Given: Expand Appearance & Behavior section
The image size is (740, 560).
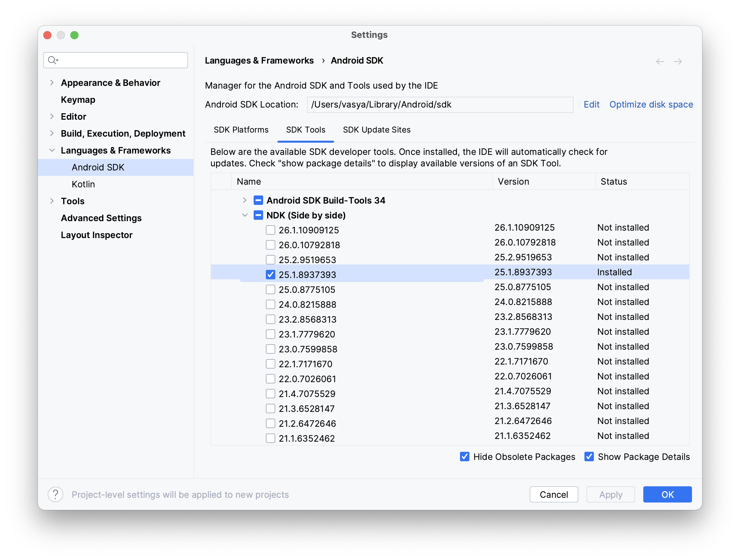Looking at the screenshot, I should [x=52, y=83].
